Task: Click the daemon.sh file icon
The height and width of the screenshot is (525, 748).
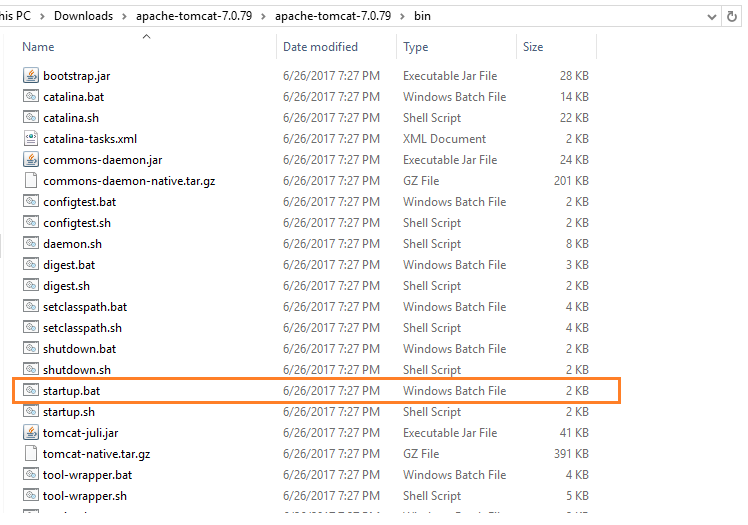Action: click(31, 243)
